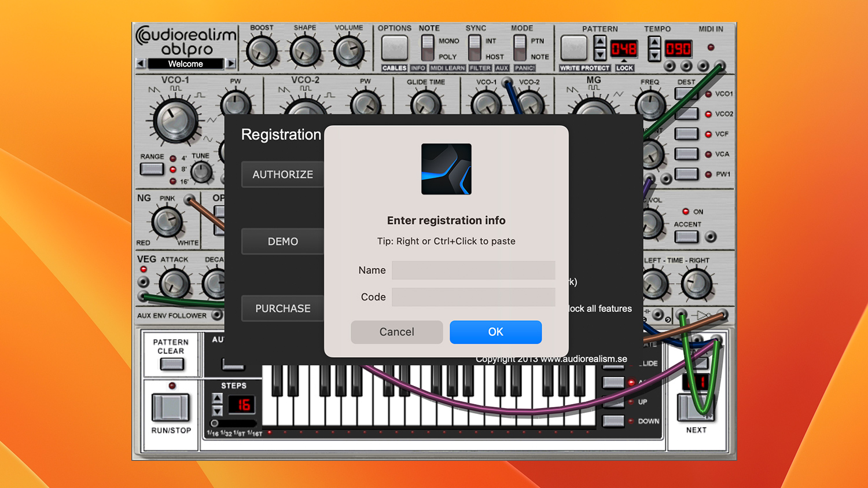Click the PANIC! button
The image size is (868, 488).
pyautogui.click(x=525, y=68)
